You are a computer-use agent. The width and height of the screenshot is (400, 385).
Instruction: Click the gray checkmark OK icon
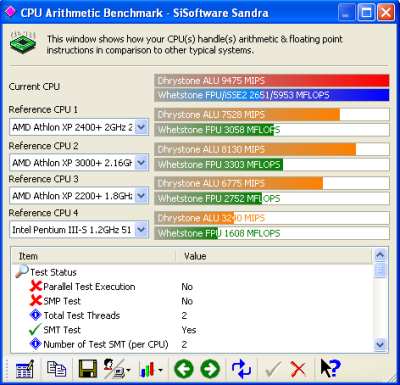coord(273,369)
